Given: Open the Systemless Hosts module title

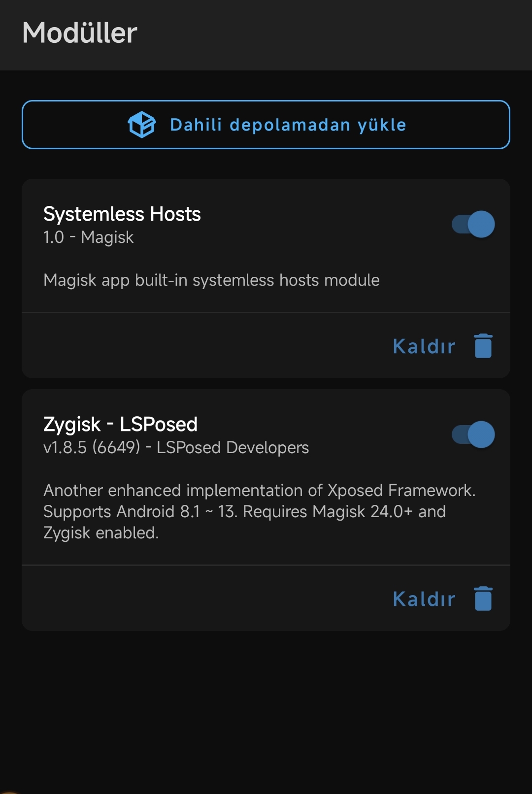Looking at the screenshot, I should [x=122, y=214].
